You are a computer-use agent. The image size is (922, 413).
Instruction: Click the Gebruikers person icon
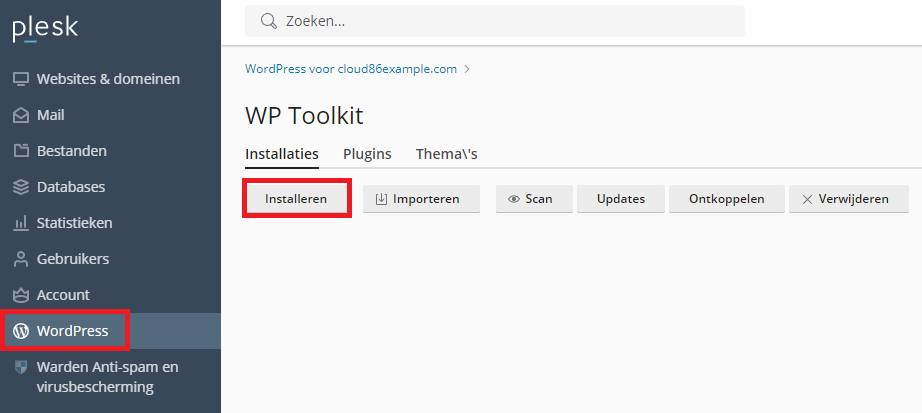click(21, 259)
